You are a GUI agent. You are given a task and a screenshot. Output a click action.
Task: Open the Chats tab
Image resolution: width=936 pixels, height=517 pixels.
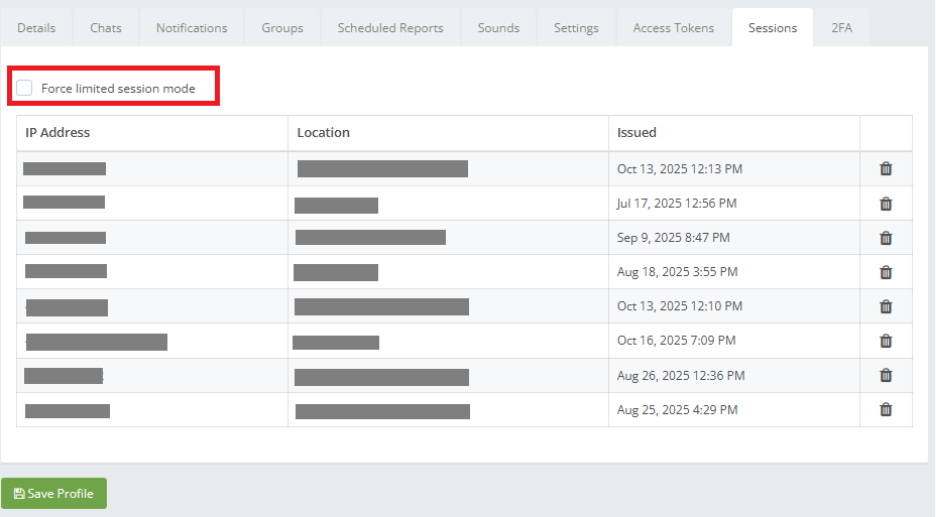coord(106,28)
